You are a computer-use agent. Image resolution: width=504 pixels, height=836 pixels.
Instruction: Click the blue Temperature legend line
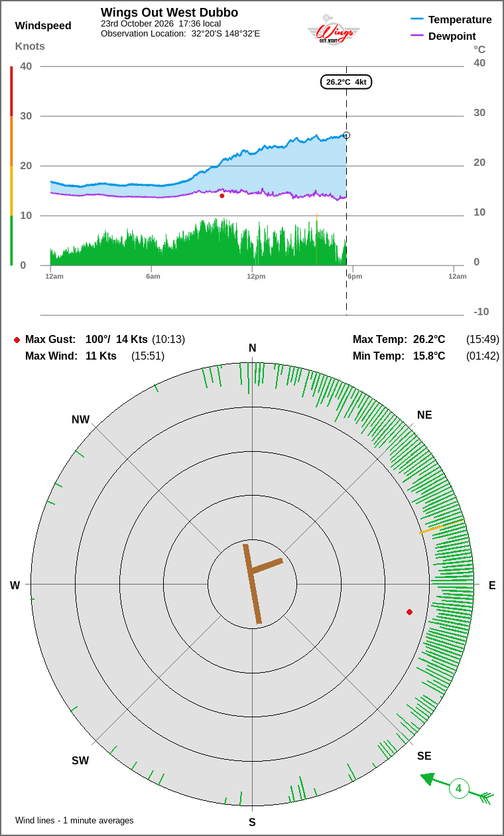(417, 19)
